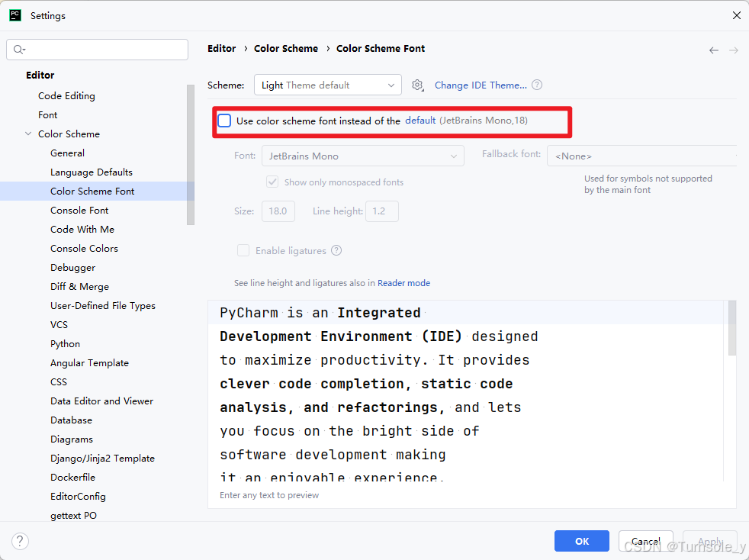Collapse the Color Scheme tree node

(x=28, y=134)
